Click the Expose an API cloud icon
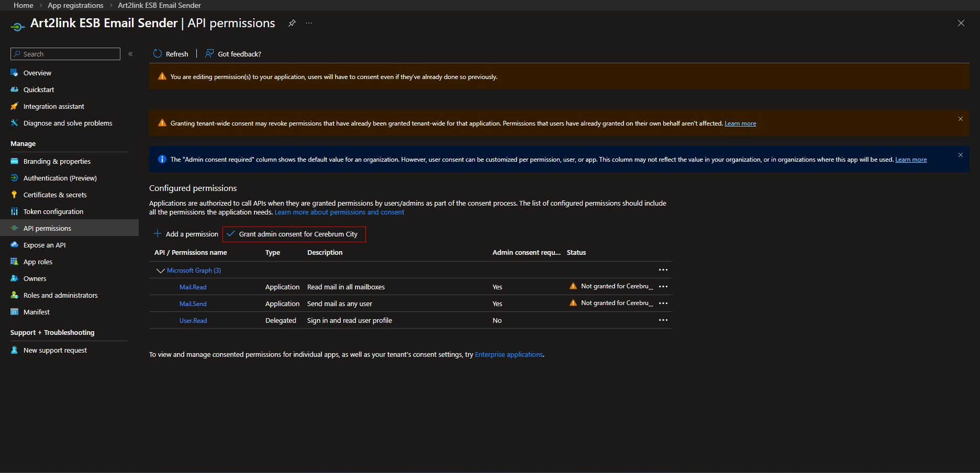 pyautogui.click(x=14, y=245)
